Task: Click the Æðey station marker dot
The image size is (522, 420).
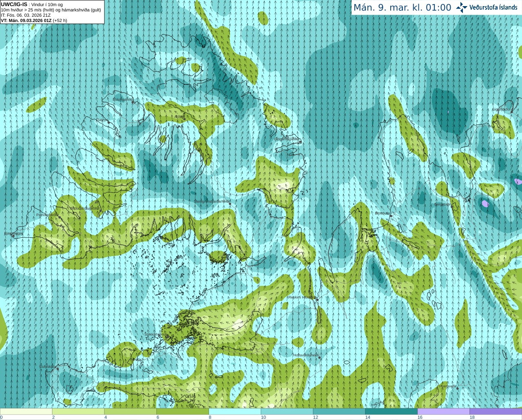Action: pyautogui.click(x=184, y=119)
